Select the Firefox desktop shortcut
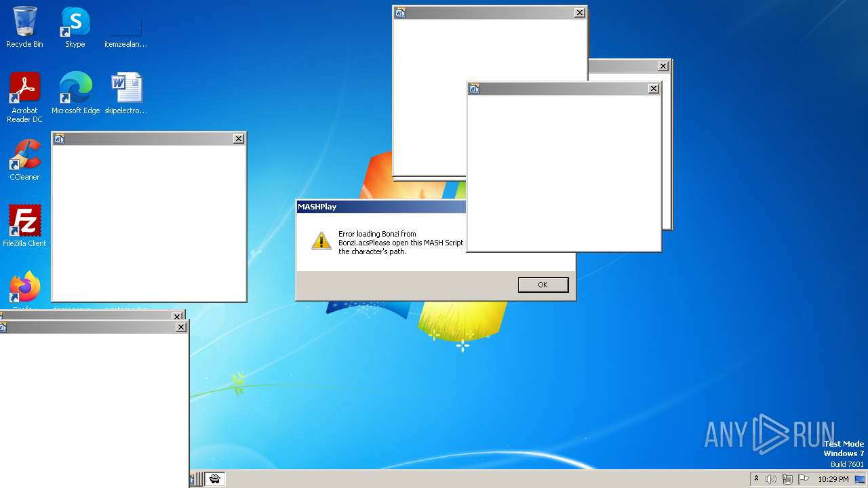 coord(24,290)
